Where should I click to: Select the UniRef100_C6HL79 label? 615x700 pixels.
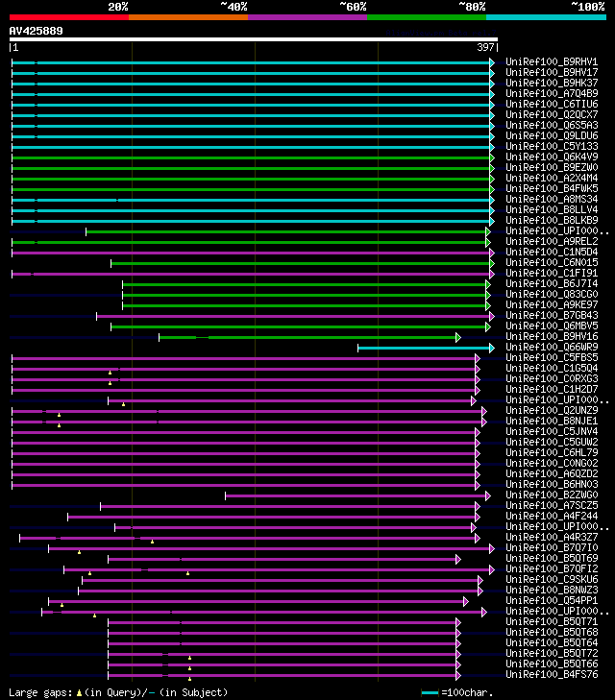[x=552, y=452]
